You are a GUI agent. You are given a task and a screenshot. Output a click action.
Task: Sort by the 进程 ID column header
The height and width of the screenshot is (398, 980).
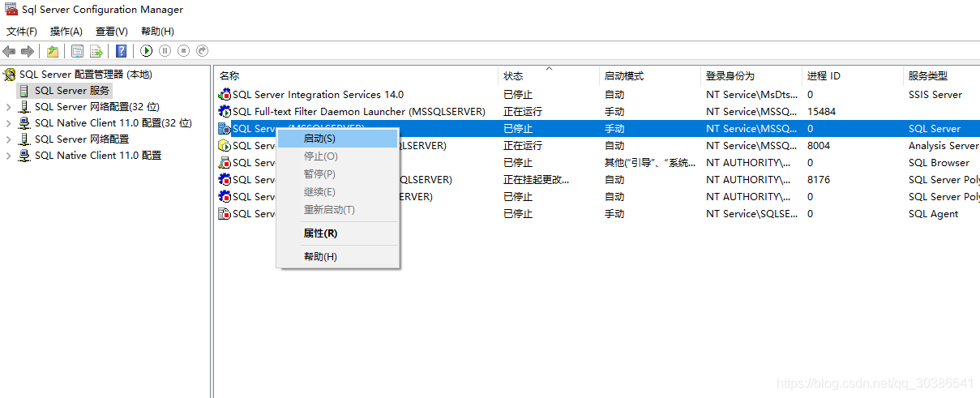[x=853, y=75]
